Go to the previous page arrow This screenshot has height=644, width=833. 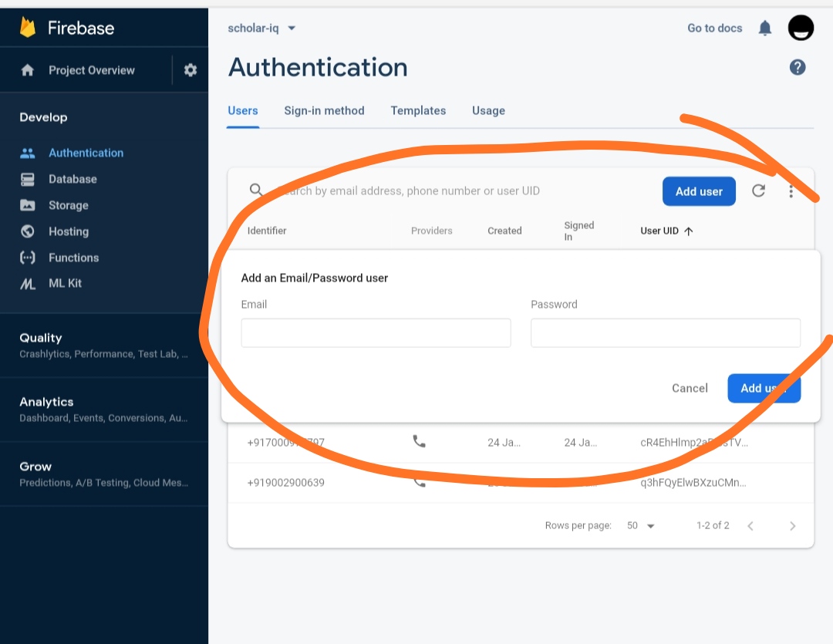(x=750, y=526)
